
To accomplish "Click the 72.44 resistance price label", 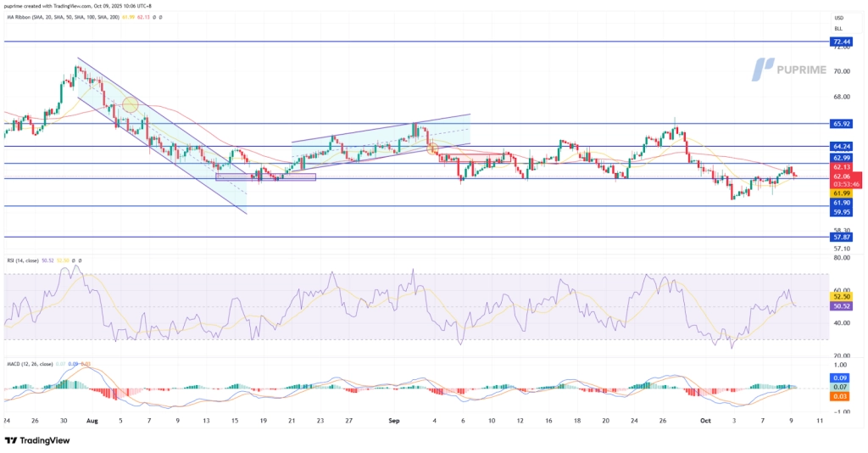I will 842,41.
